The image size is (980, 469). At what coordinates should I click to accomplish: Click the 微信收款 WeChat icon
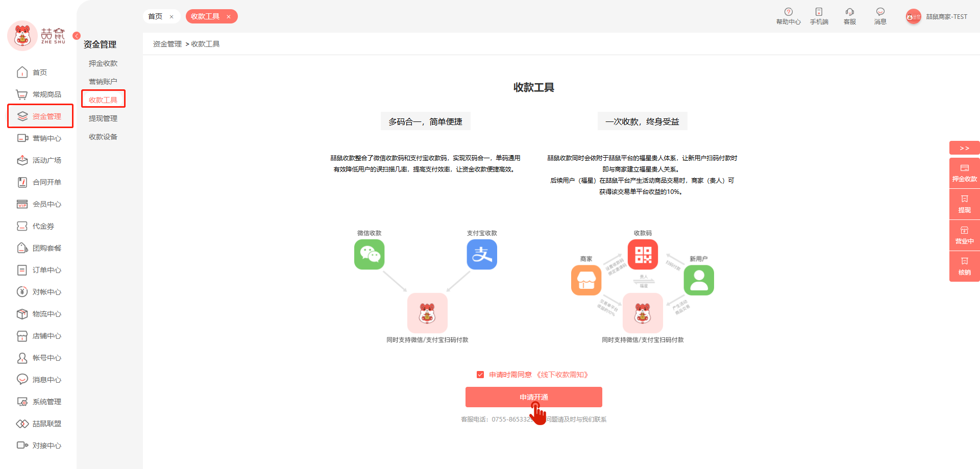click(370, 255)
